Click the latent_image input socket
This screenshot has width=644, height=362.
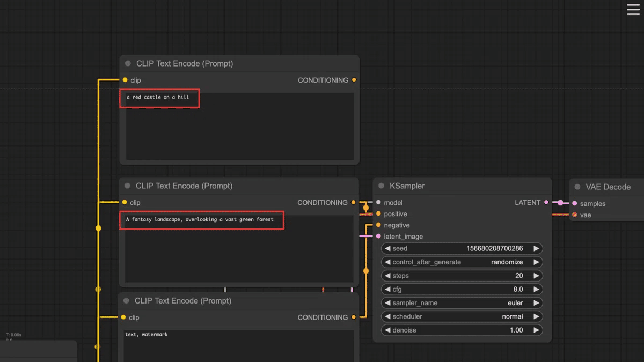pyautogui.click(x=378, y=237)
